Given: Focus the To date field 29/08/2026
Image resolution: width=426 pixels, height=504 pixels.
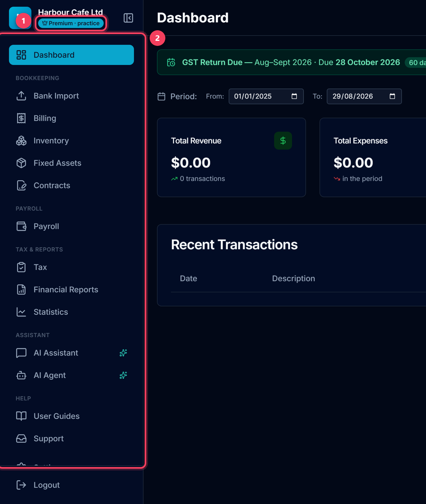Looking at the screenshot, I should click(x=364, y=96).
